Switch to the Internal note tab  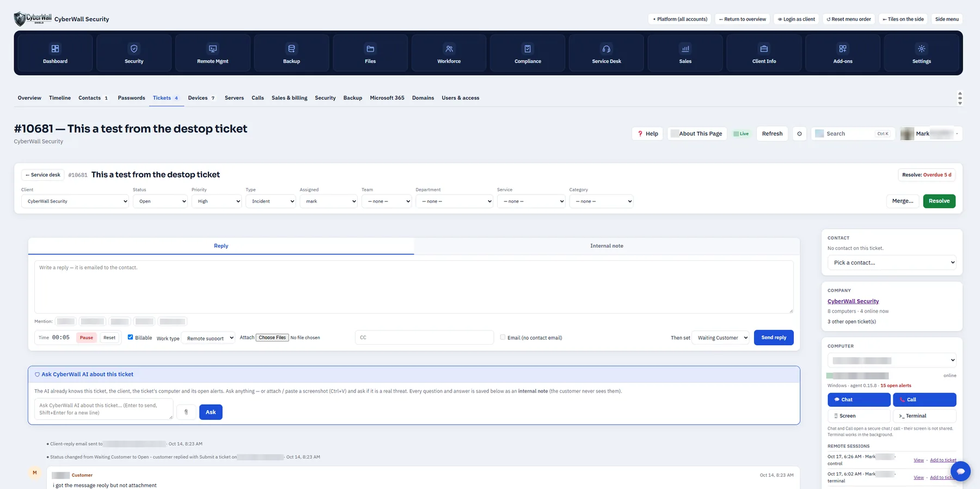tap(607, 246)
